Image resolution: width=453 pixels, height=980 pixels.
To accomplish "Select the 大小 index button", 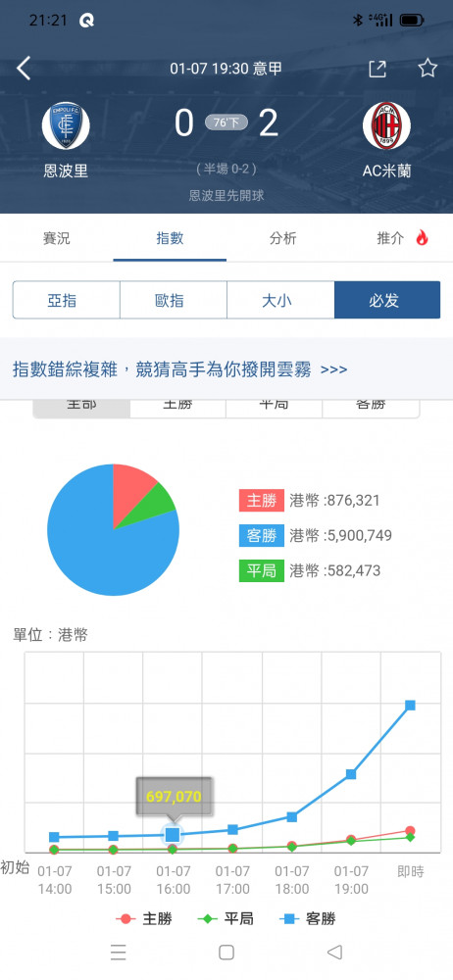I will point(280,301).
